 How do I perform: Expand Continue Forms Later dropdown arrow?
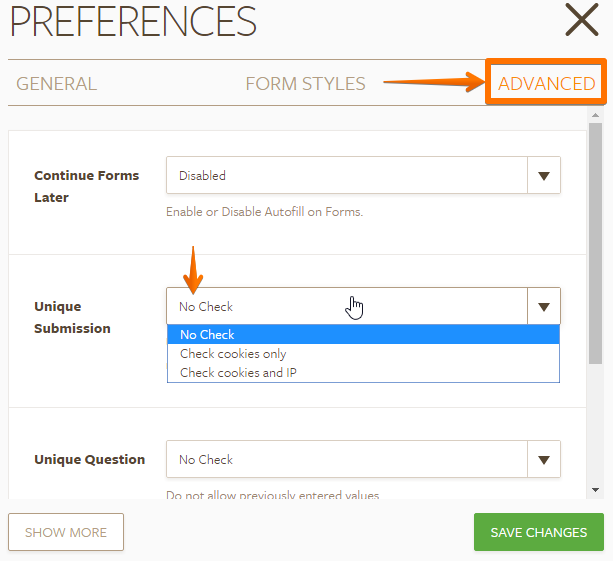point(544,175)
